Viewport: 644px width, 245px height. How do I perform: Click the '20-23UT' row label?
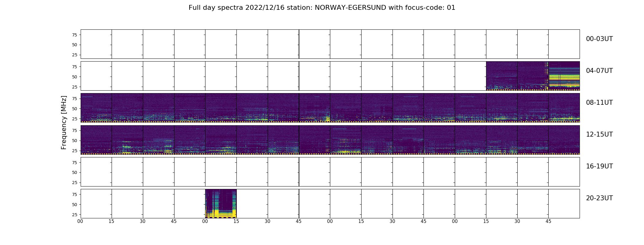point(599,198)
